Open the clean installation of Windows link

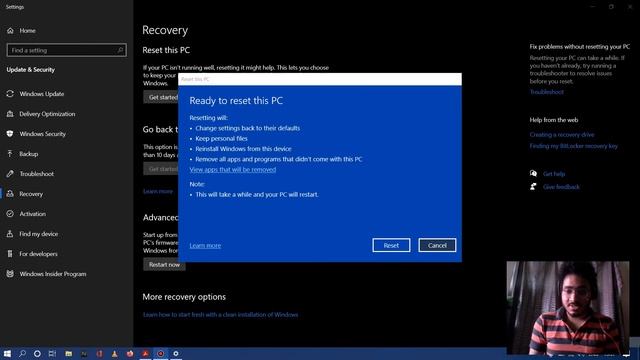point(220,315)
